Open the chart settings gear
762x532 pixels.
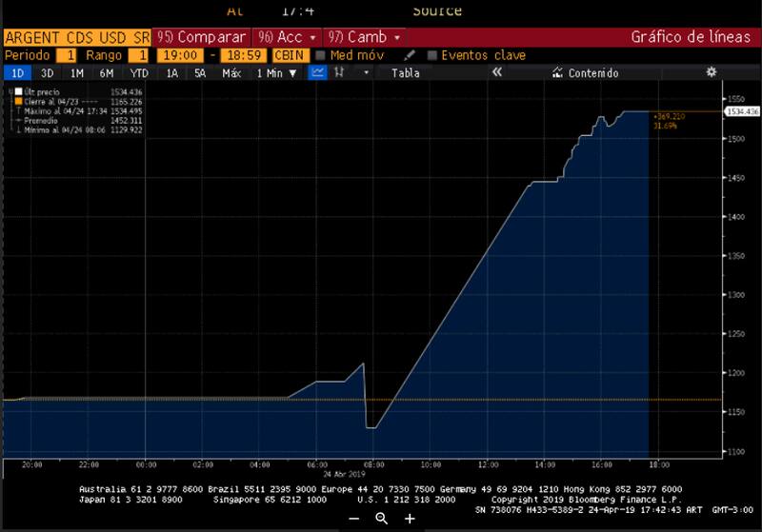pyautogui.click(x=711, y=72)
